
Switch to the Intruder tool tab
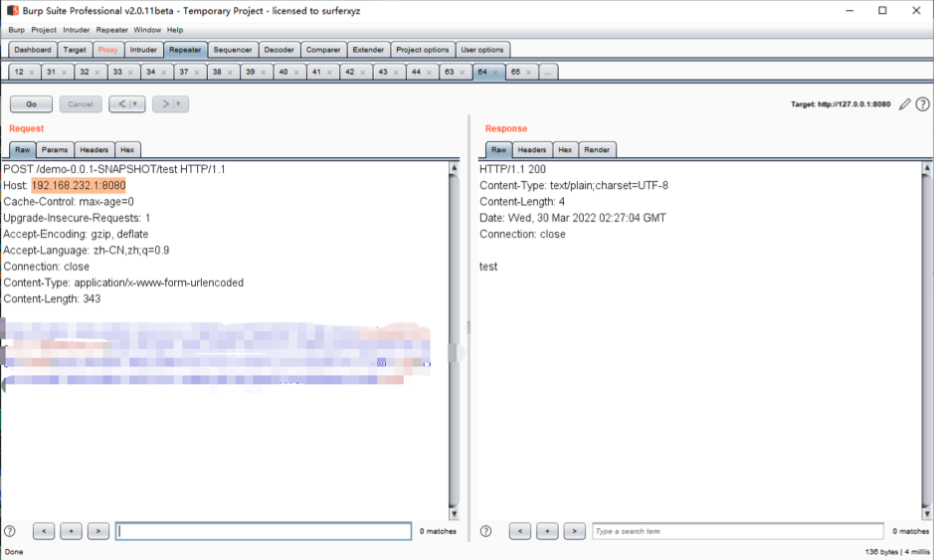click(143, 50)
